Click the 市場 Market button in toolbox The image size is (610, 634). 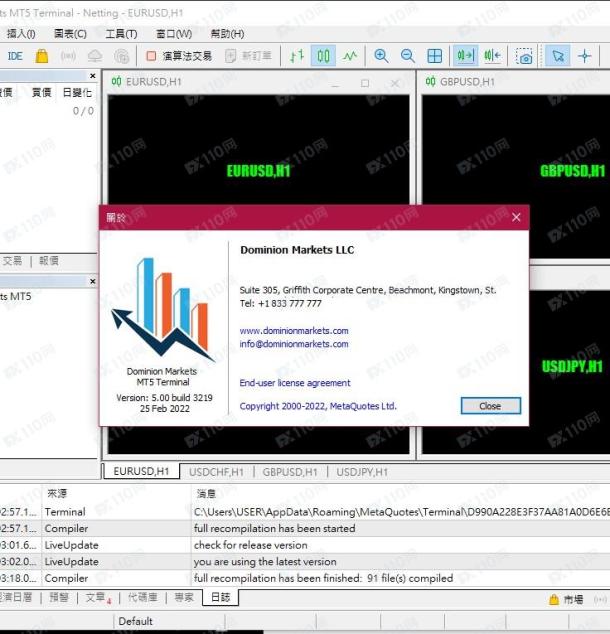pos(566,600)
